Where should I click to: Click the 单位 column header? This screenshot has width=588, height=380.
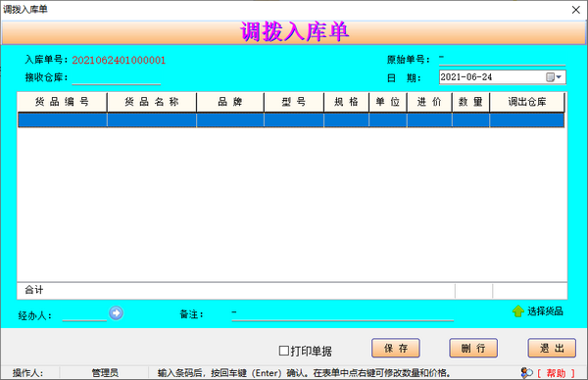(x=388, y=102)
